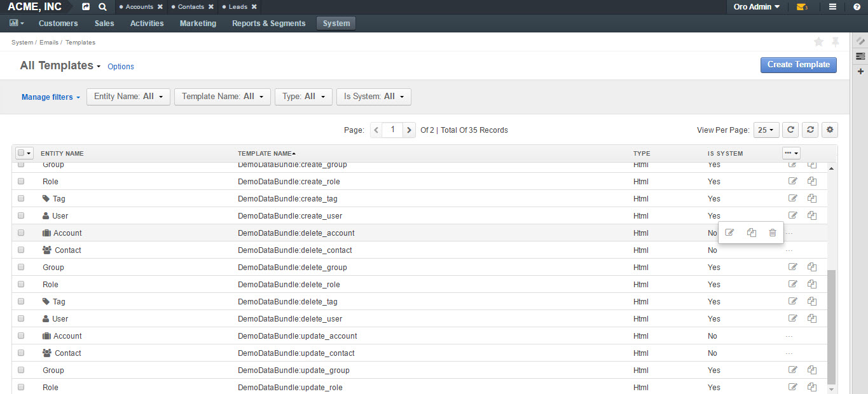This screenshot has height=394, width=868.
Task: Check the create_tag row checkbox
Action: [x=21, y=198]
